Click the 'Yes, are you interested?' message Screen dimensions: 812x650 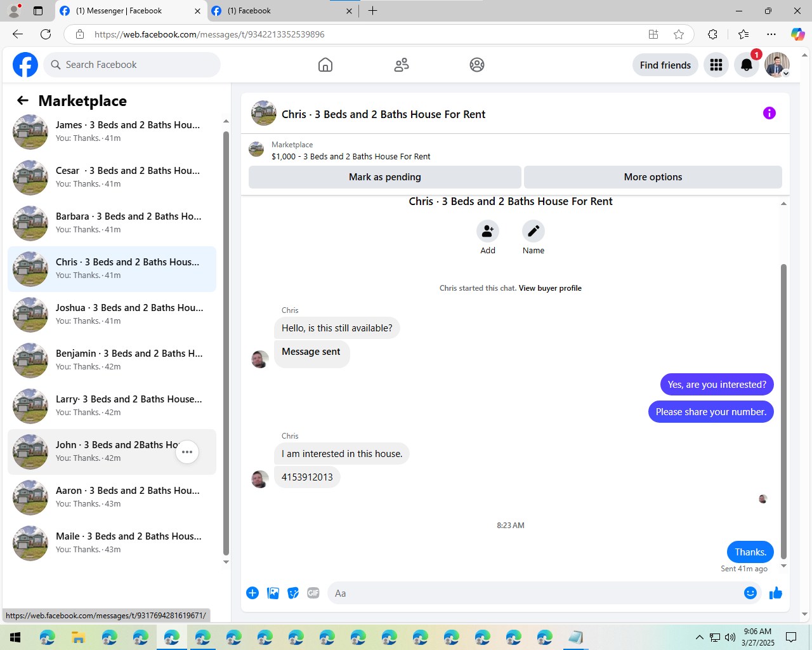(717, 385)
